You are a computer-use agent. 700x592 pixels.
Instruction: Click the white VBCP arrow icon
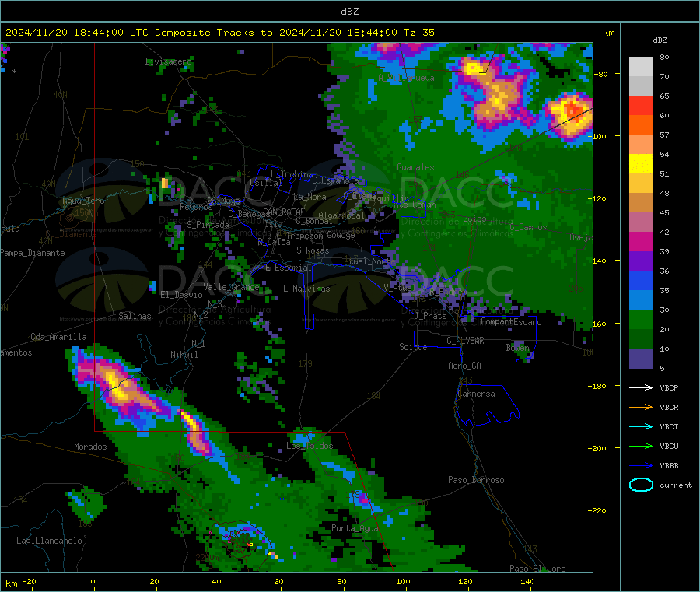(641, 387)
